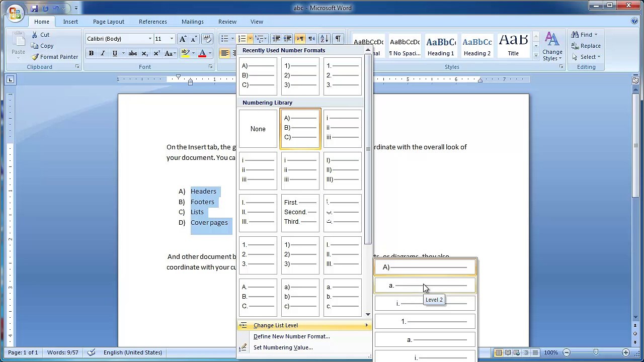Screen dimensions: 644x362
Task: Click the Superscript icon
Action: coord(156,53)
